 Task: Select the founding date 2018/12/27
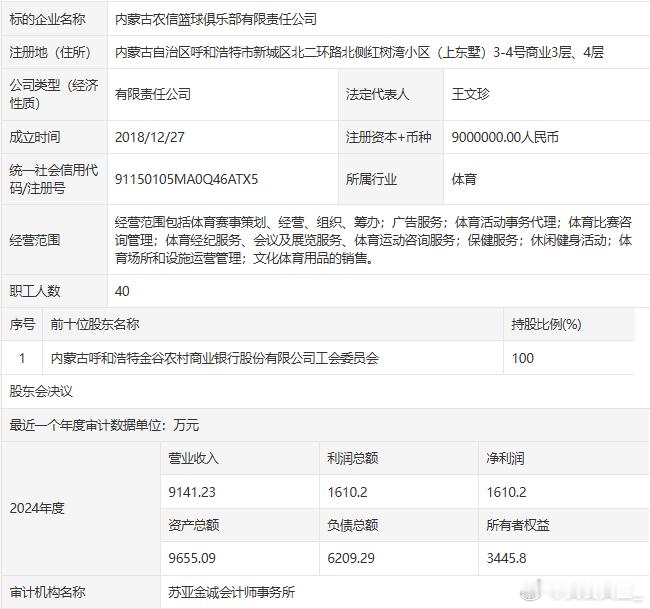(150, 137)
